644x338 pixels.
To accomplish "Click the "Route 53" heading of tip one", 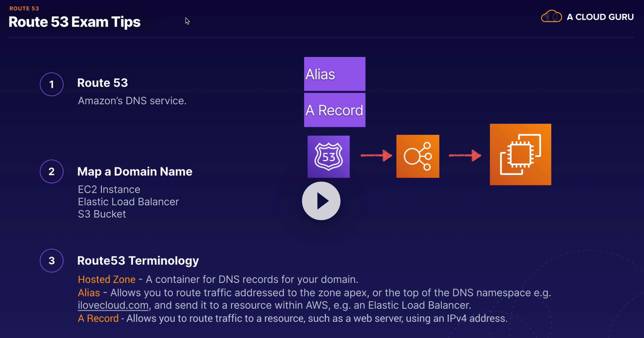I will point(103,83).
